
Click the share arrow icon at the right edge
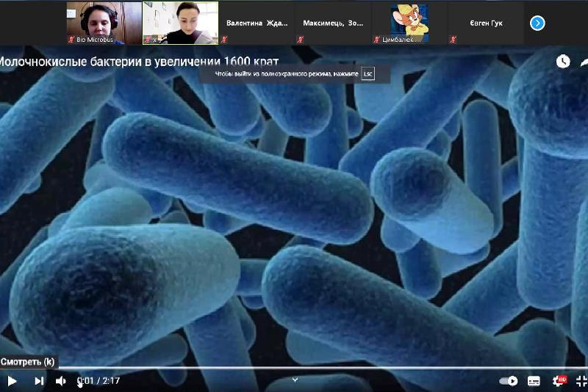[x=584, y=62]
